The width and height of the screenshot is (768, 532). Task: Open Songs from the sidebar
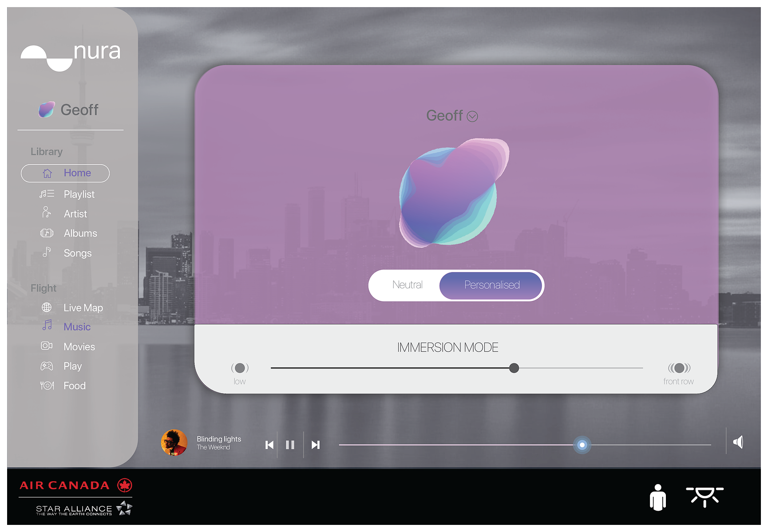(x=78, y=253)
